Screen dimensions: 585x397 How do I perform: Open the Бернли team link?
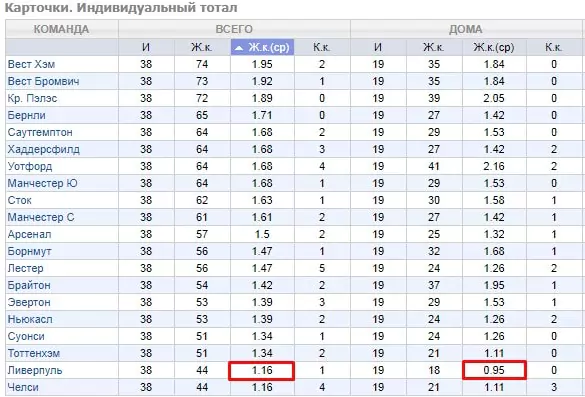point(26,115)
